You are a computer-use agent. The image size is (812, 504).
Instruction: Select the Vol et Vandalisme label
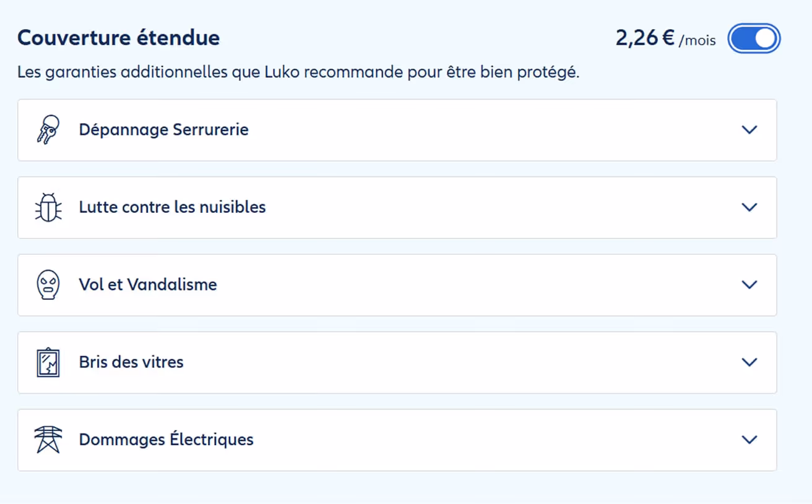(x=147, y=285)
